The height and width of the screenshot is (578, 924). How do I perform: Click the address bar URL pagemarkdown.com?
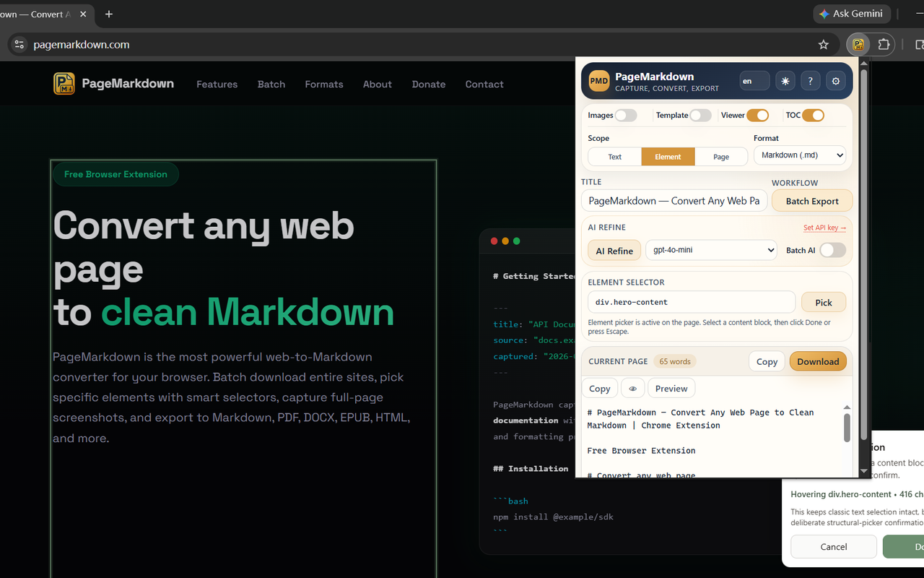pyautogui.click(x=82, y=45)
